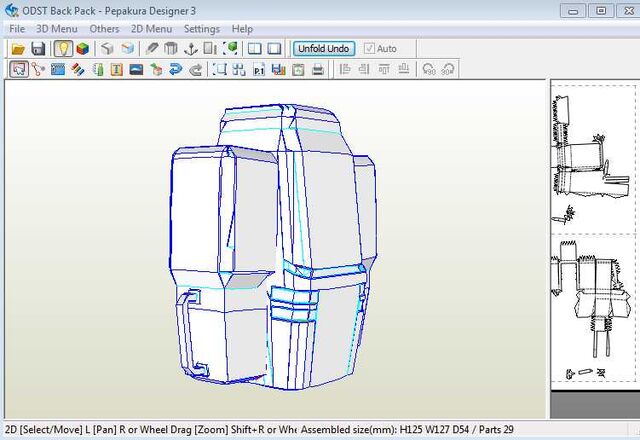
Task: Click the gray cube icon in top toolbar
Action: (107, 49)
